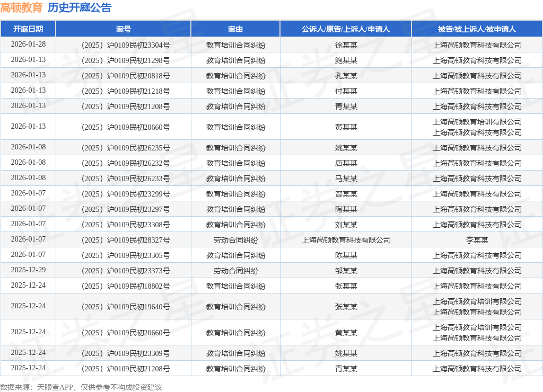Click the 数据来源 天眼查APP footer note
Screen dimensions: 543x392
(81, 387)
